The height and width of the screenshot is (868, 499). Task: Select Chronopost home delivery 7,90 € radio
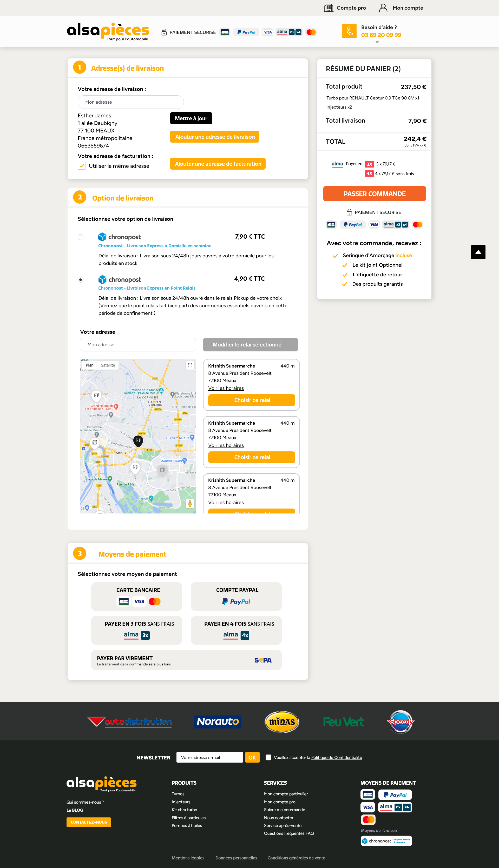[81, 237]
